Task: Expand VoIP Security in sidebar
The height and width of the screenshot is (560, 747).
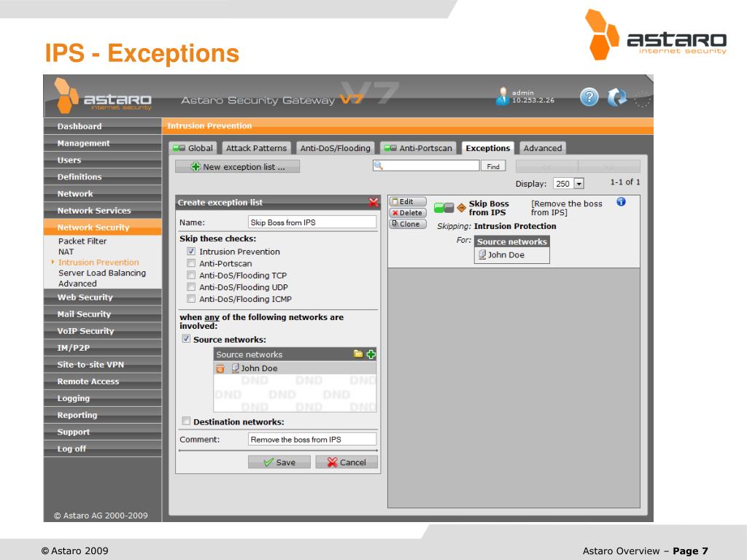Action: (x=102, y=330)
